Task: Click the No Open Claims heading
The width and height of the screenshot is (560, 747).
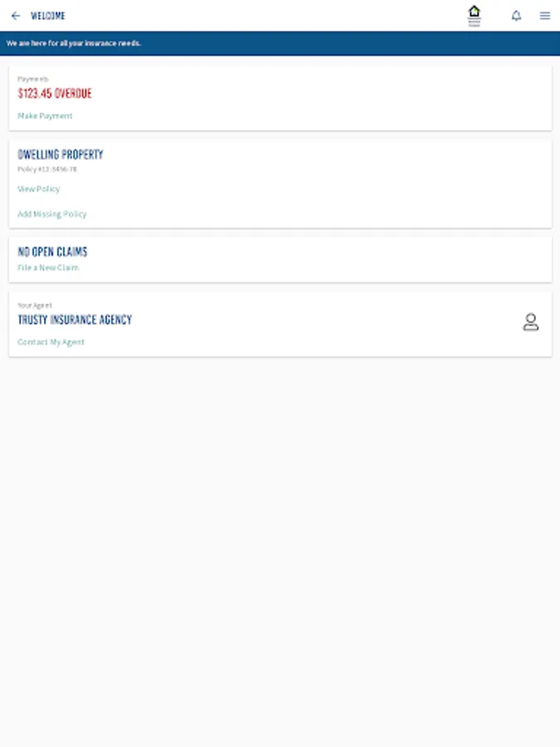Action: pyautogui.click(x=52, y=251)
